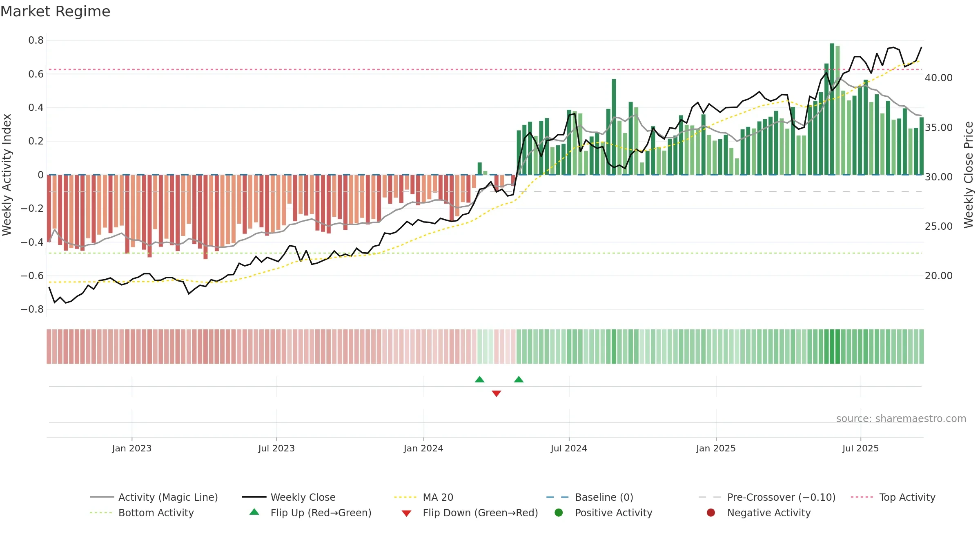The height and width of the screenshot is (551, 980).
Task: Click the −0.6 activity axis tick
Action: 32,275
